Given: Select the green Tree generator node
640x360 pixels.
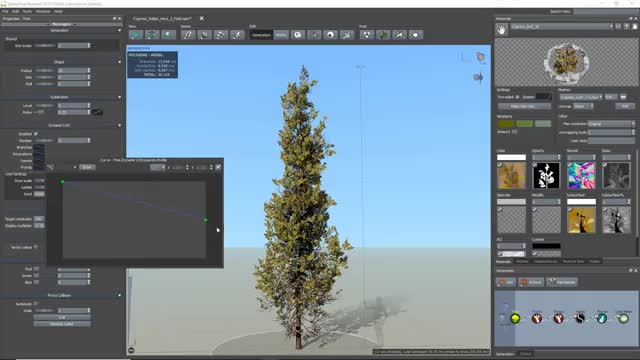Looking at the screenshot, I should tap(515, 318).
